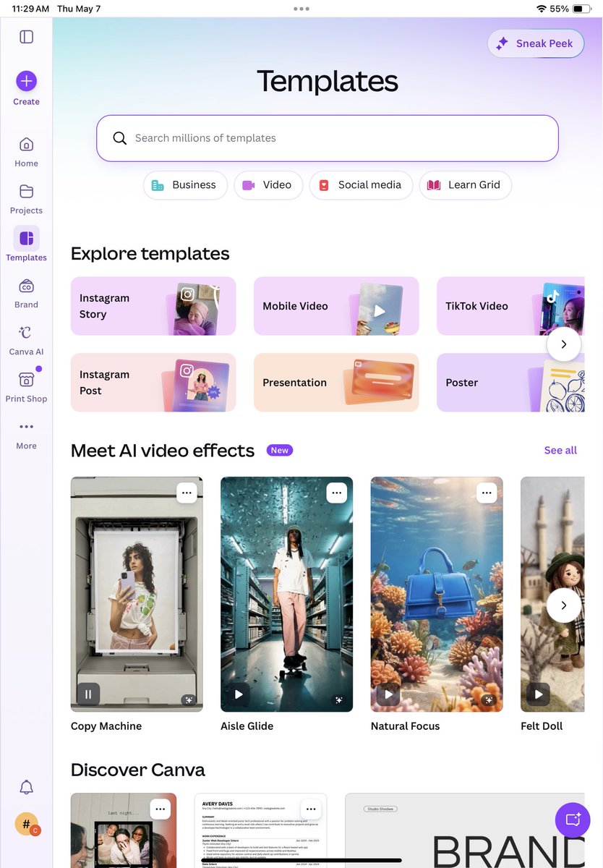603x868 pixels.
Task: Tap the battery status indicator
Action: point(582,9)
